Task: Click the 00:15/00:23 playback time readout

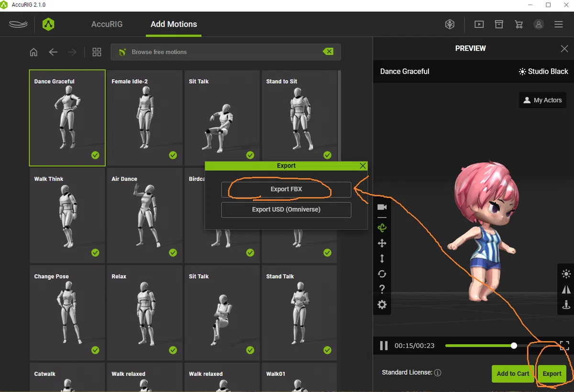Action: 414,345
